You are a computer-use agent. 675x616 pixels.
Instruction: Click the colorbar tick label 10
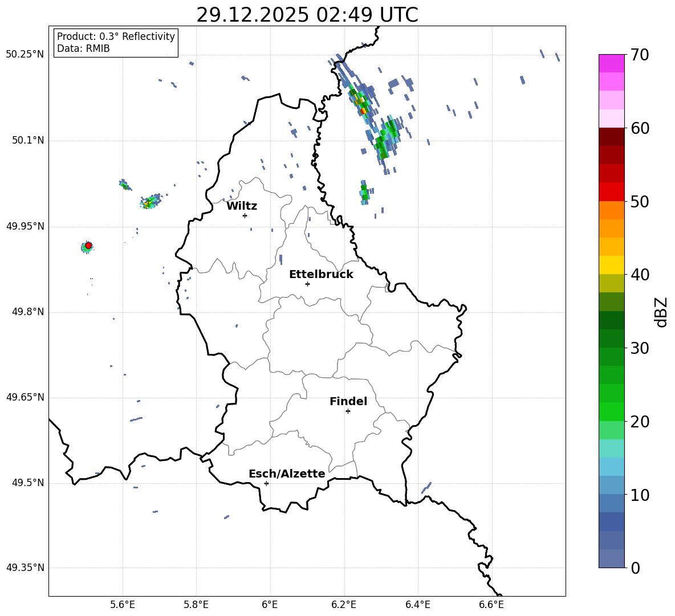640,495
